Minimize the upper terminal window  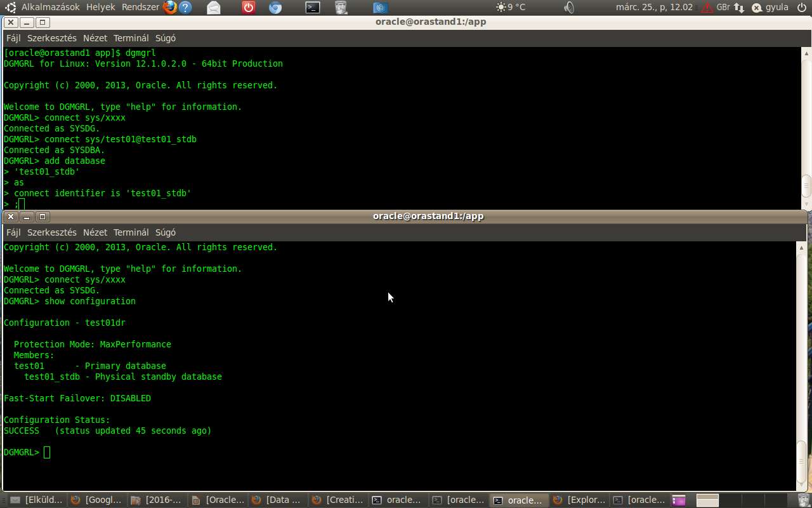point(27,22)
